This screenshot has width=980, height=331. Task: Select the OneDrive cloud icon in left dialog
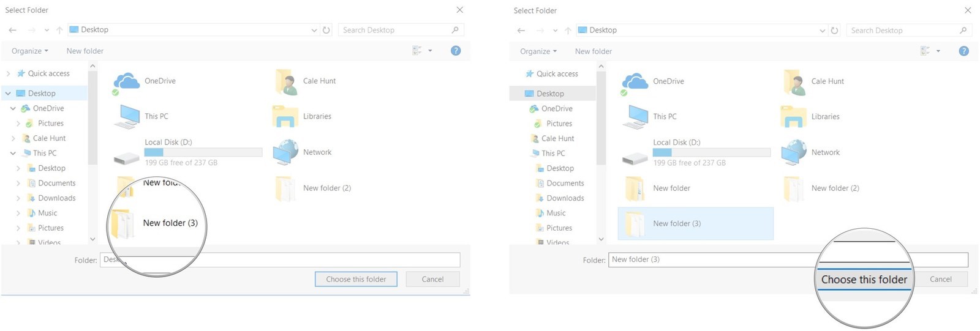click(x=127, y=81)
